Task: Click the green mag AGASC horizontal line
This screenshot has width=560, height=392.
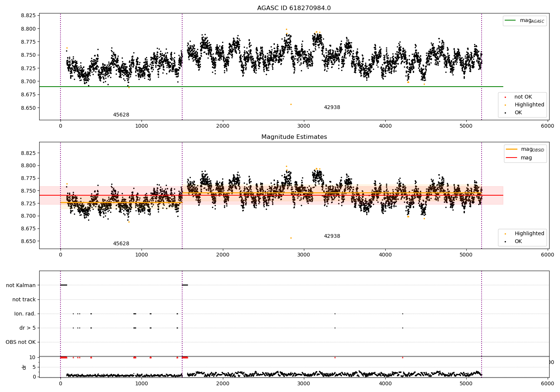Action: tap(271, 87)
